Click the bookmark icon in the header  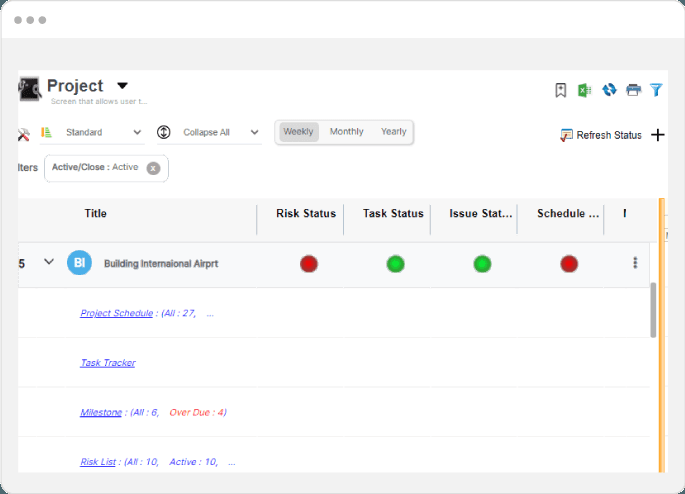click(560, 90)
